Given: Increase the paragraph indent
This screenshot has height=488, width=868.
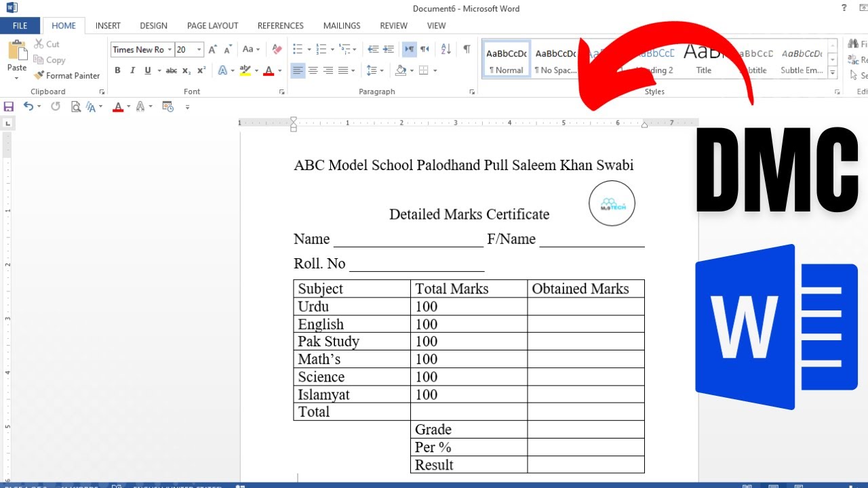Looking at the screenshot, I should 389,49.
